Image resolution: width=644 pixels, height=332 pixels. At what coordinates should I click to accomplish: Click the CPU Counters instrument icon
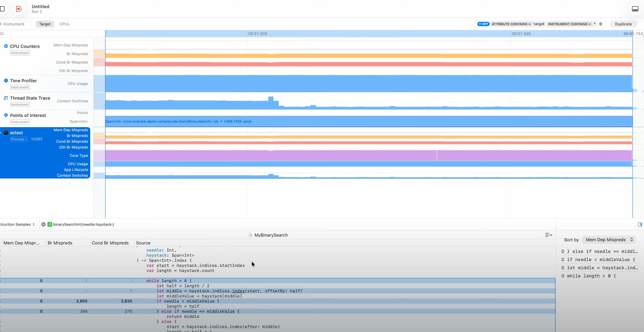point(6,46)
